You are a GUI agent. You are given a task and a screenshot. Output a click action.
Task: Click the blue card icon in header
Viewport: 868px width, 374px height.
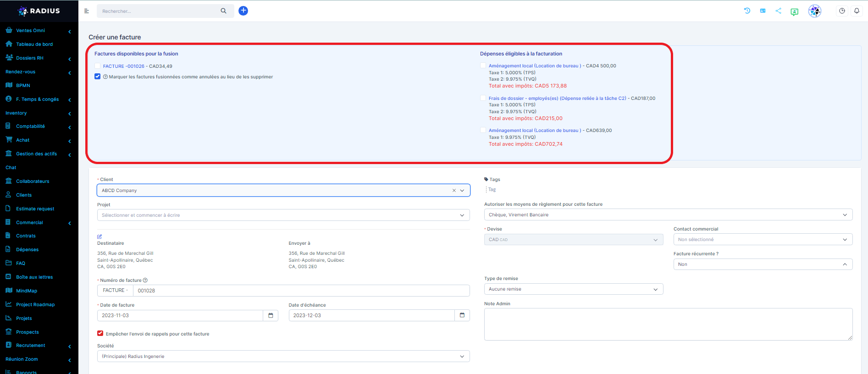pos(763,11)
